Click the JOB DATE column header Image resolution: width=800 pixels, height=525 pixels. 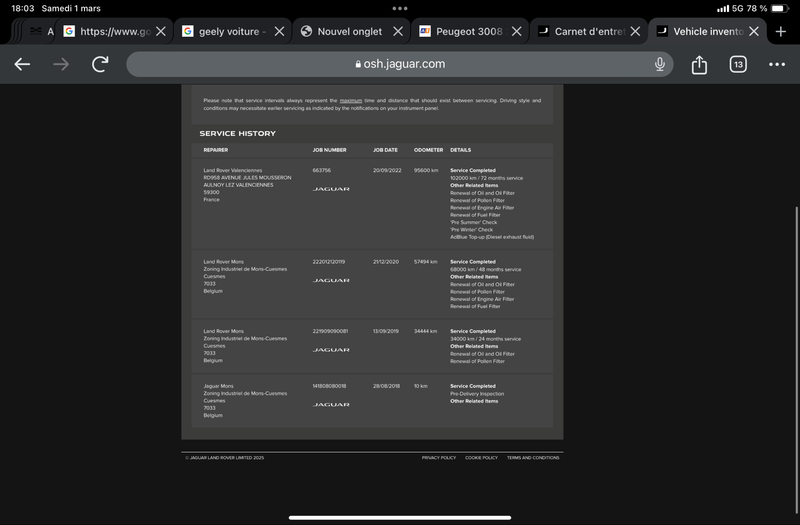point(385,150)
